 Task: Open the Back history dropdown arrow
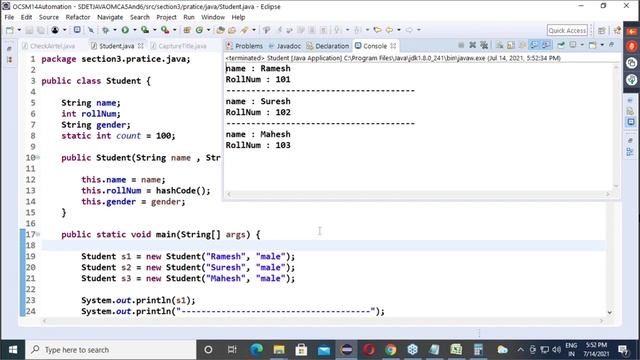[399, 30]
